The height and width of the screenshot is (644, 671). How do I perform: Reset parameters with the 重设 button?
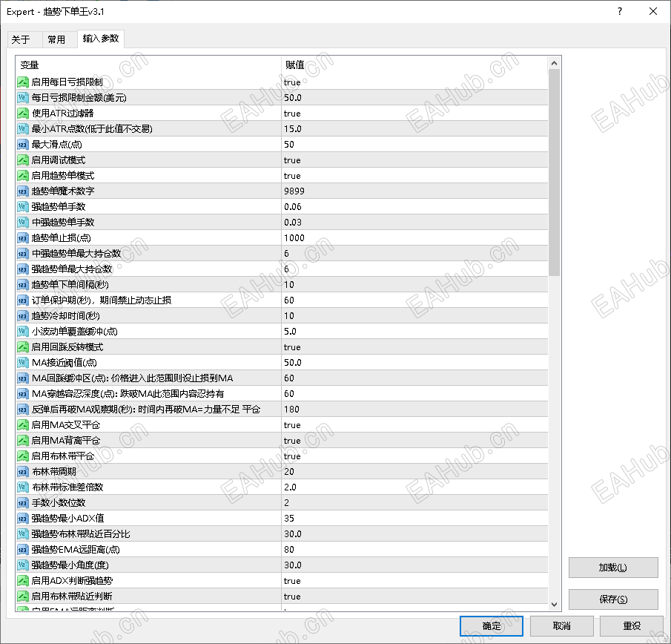pos(632,626)
